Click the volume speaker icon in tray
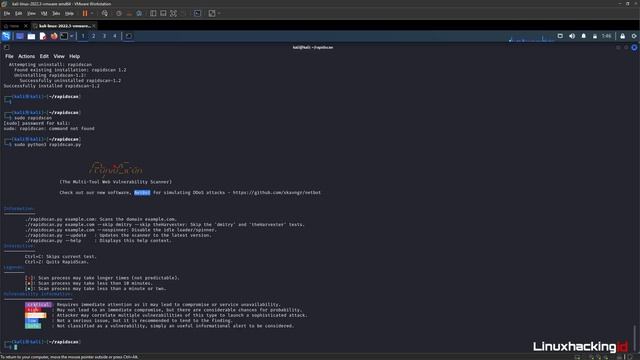This screenshot has height=360, width=640. 572,36
